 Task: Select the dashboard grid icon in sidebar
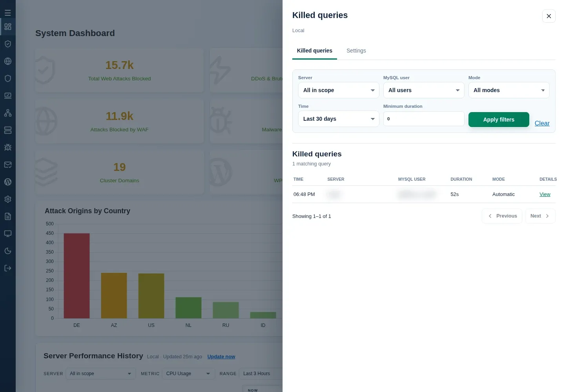point(8,27)
